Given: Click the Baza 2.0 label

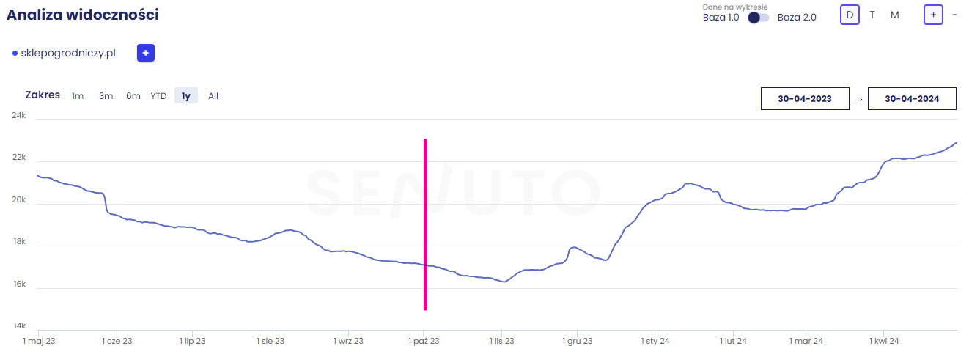Looking at the screenshot, I should 797,18.
